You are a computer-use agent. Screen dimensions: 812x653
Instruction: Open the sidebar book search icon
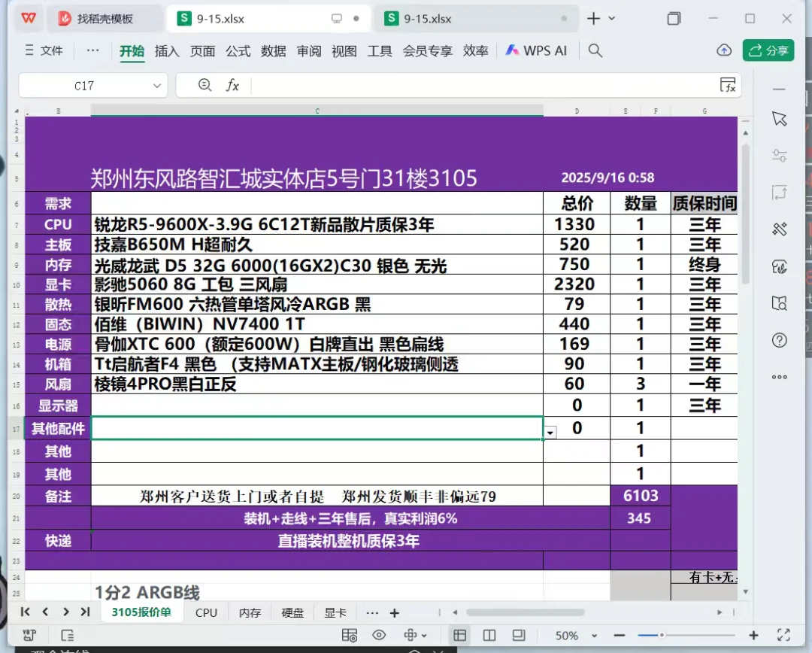pyautogui.click(x=780, y=303)
